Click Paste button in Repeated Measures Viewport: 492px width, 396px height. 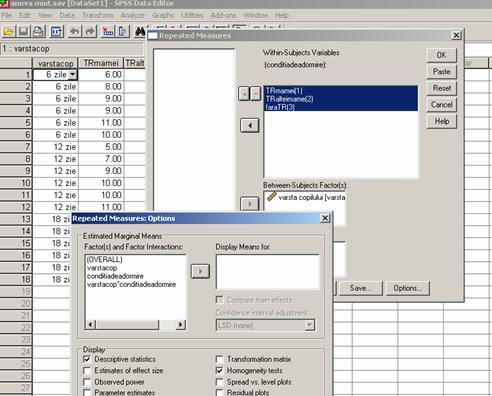click(441, 71)
